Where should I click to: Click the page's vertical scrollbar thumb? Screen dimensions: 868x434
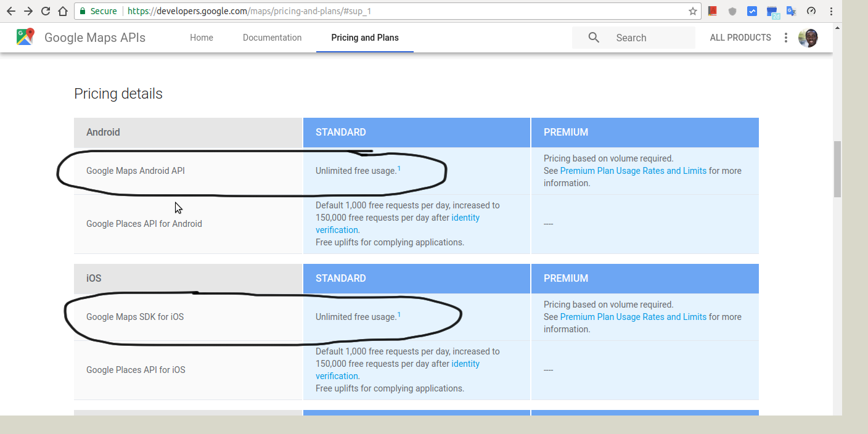[x=837, y=169]
